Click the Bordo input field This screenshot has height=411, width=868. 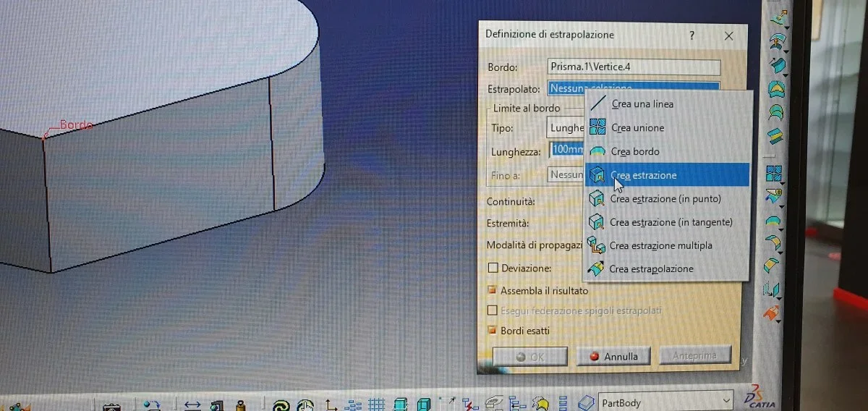634,67
